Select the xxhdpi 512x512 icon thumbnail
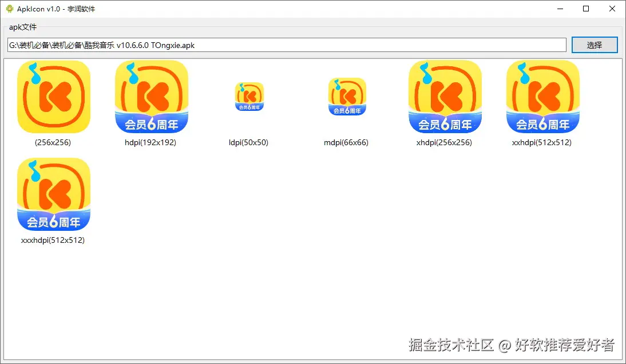The width and height of the screenshot is (626, 364). click(543, 97)
